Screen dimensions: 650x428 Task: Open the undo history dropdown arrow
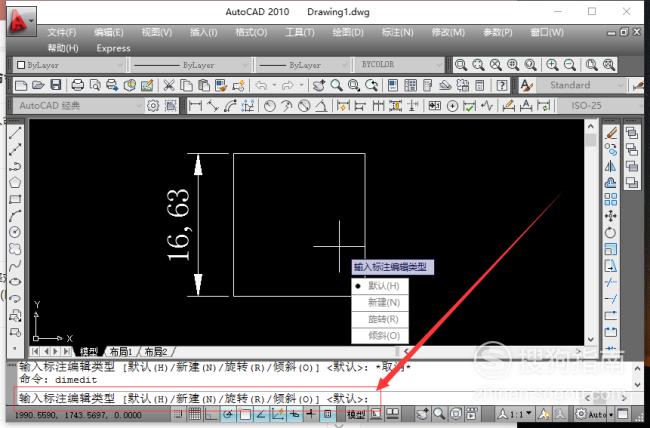[x=274, y=85]
